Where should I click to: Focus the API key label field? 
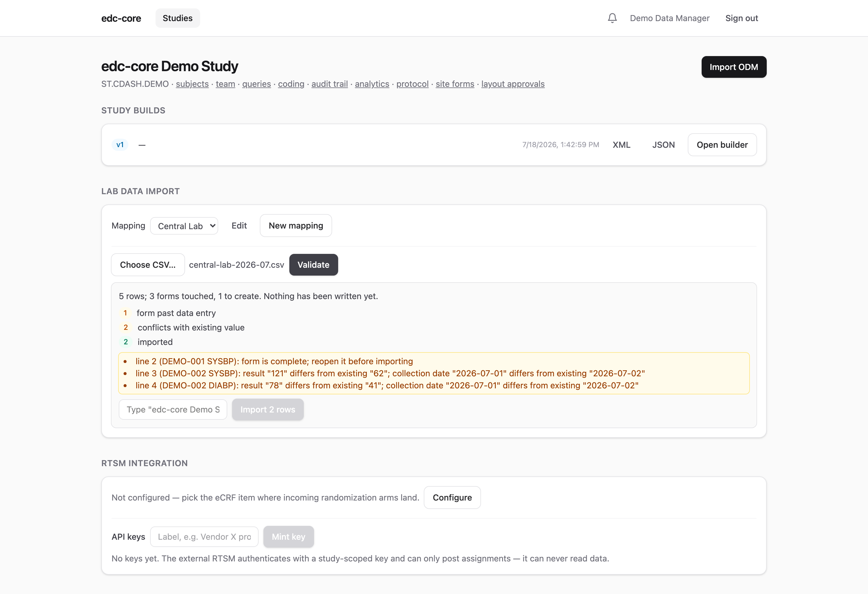[x=204, y=537]
